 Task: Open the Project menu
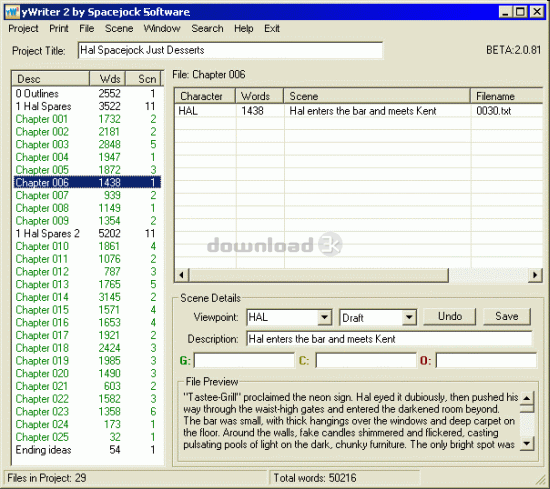click(x=23, y=28)
